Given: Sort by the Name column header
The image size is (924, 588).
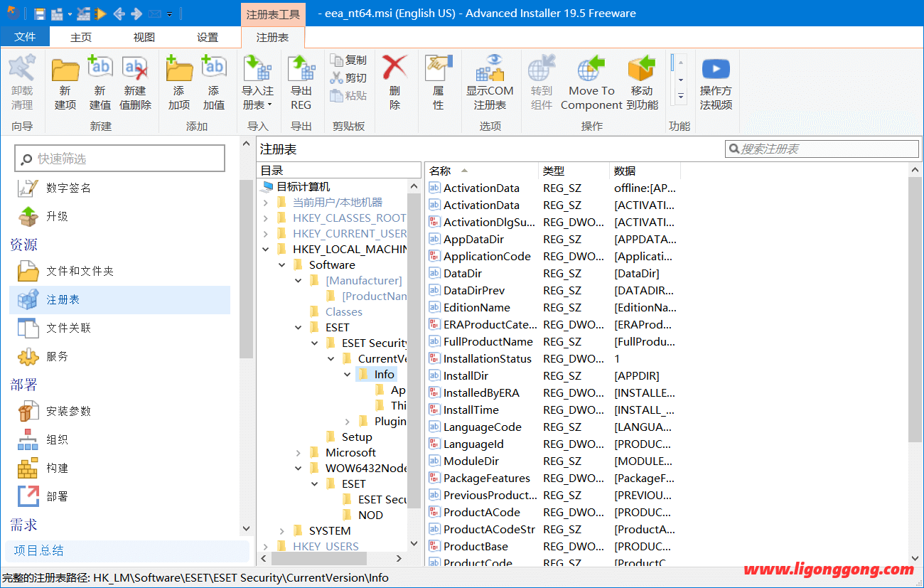Looking at the screenshot, I should pos(482,171).
